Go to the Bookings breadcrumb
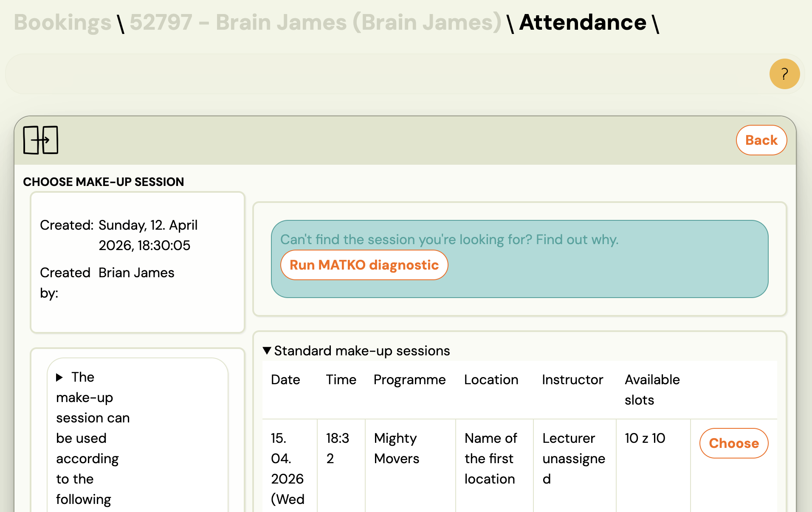812x512 pixels. [62, 23]
